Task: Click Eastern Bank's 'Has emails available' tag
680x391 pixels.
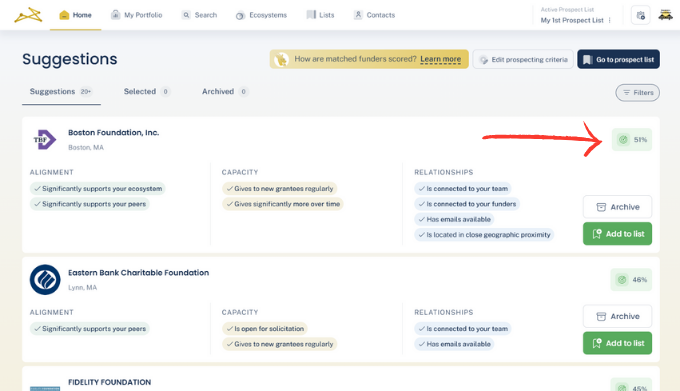Action: [454, 344]
